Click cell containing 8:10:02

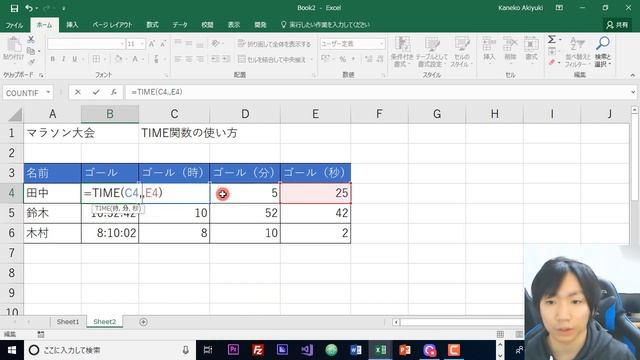click(110, 233)
